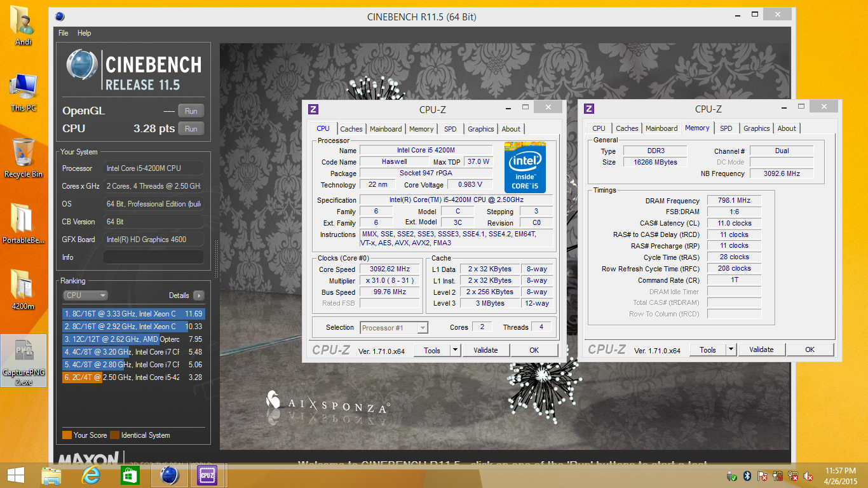This screenshot has height=488, width=868.
Task: Switch to Mainboard tab in CPU window
Action: tap(386, 129)
